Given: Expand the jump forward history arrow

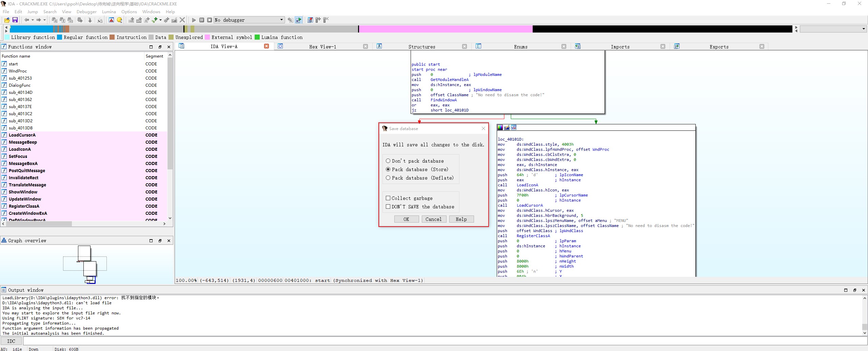Looking at the screenshot, I should (x=44, y=20).
